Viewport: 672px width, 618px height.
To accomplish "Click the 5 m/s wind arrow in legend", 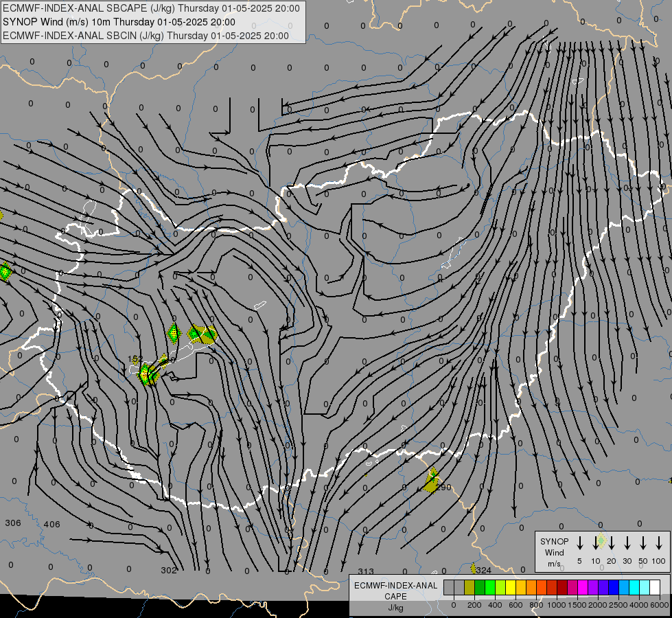I will pyautogui.click(x=579, y=542).
